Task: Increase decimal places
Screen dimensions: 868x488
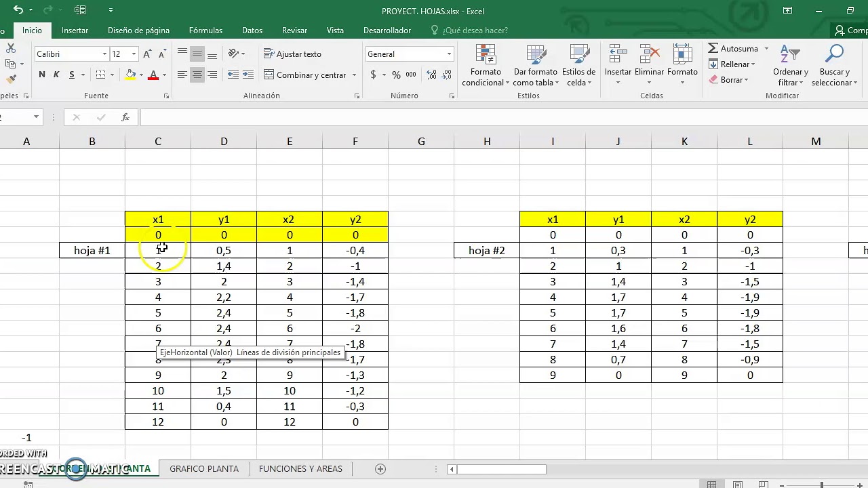Action: pyautogui.click(x=431, y=75)
